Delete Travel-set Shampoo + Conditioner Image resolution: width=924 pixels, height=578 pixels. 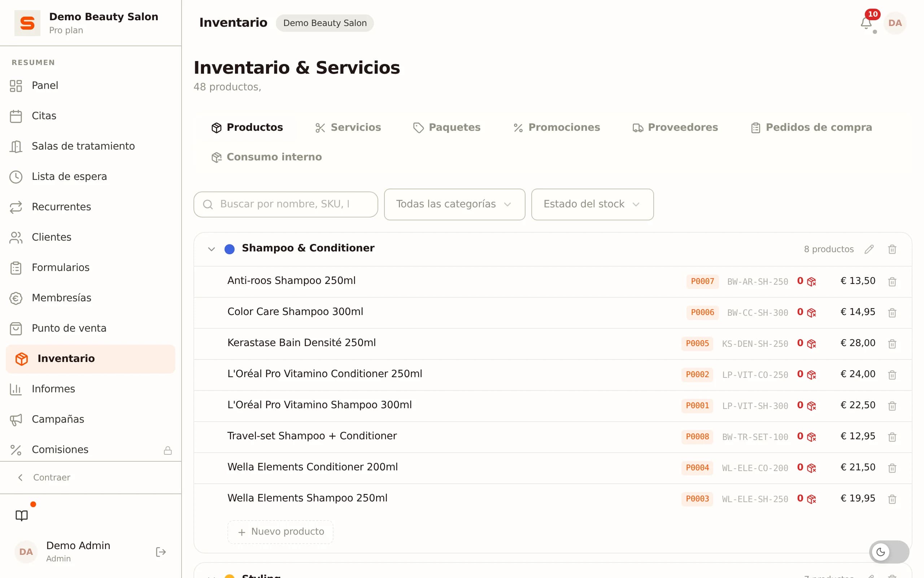[892, 436]
